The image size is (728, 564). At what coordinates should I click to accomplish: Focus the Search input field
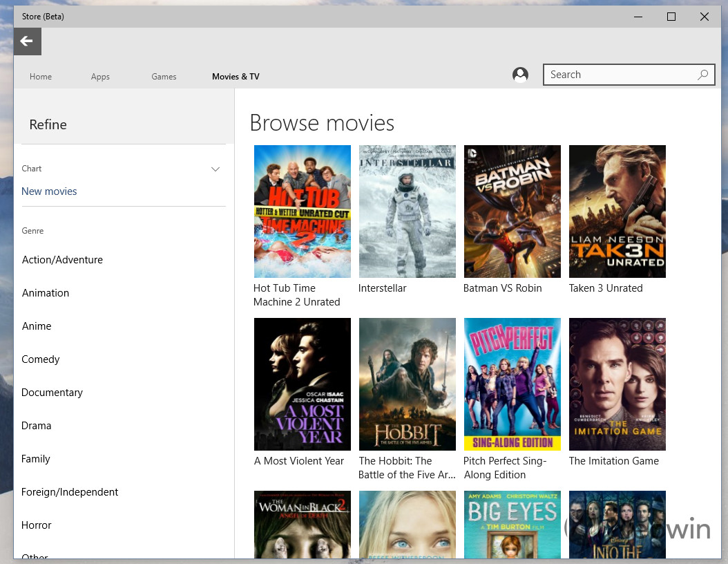pos(629,75)
